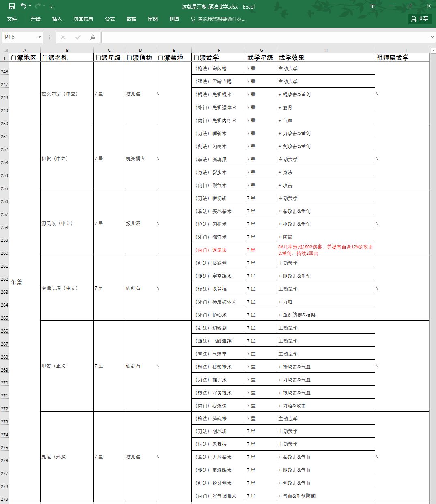Open the undo history dropdown arrow

(x=30, y=6)
